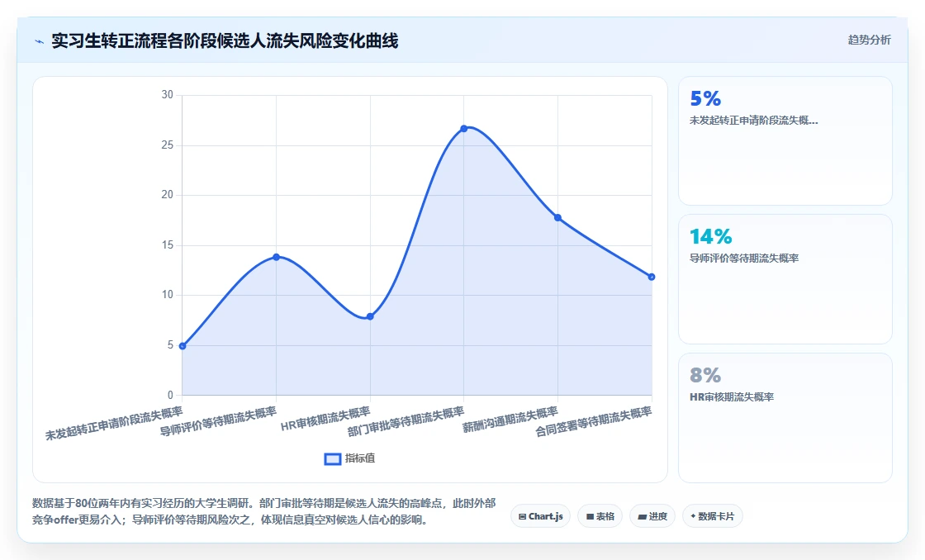The width and height of the screenshot is (925, 560).
Task: Click the chart title 实习生转正流程各阶段候选人流失风险变化曲线
Action: (x=225, y=40)
